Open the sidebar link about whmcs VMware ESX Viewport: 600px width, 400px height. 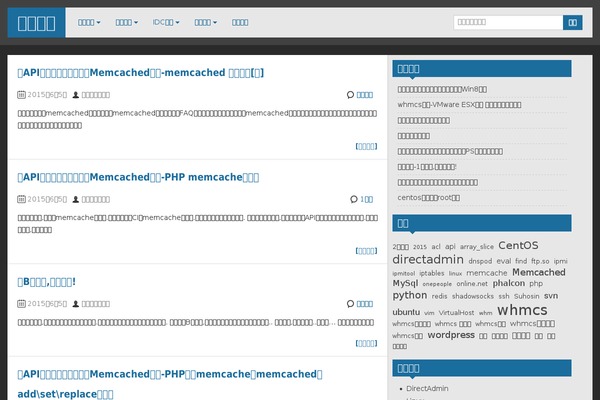click(x=459, y=104)
